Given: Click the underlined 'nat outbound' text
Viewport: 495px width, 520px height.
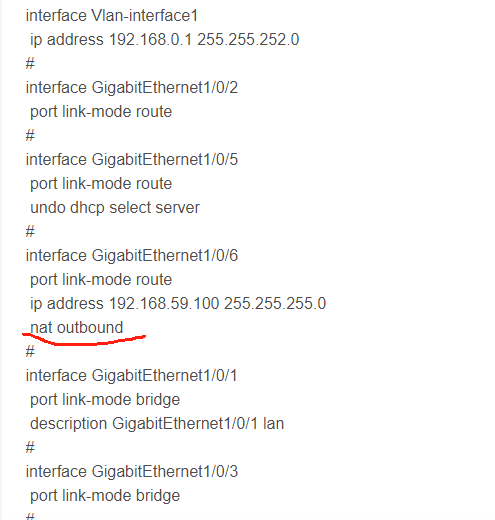Looking at the screenshot, I should coord(77,327).
